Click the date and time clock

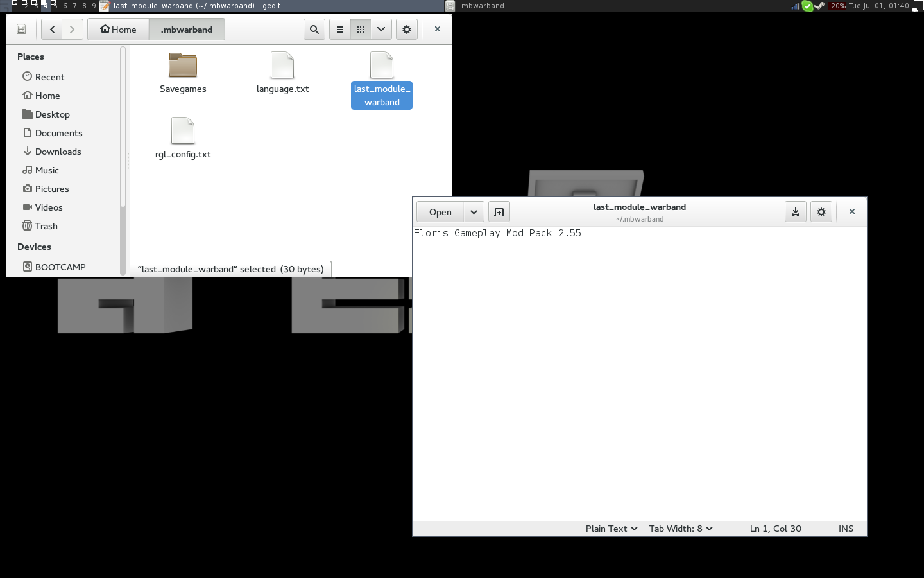(879, 6)
